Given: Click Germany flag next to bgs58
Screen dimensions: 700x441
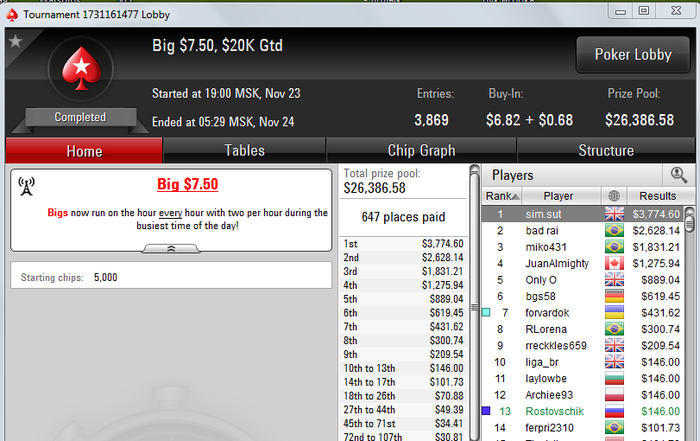Looking at the screenshot, I should click(614, 296).
